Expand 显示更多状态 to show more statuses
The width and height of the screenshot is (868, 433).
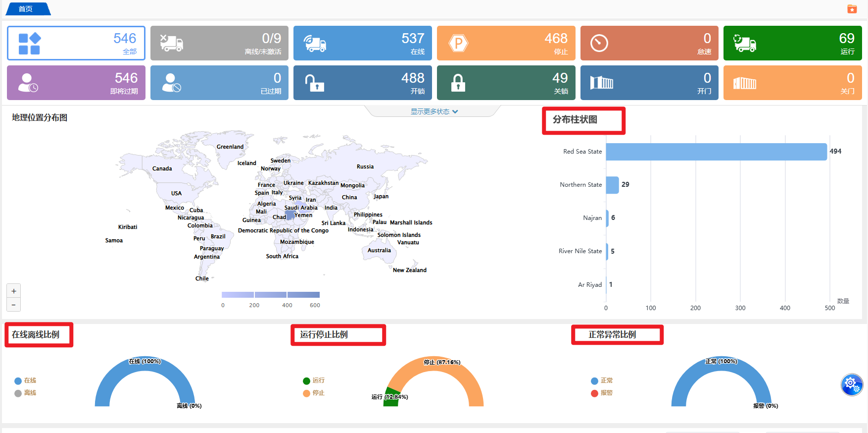point(434,111)
